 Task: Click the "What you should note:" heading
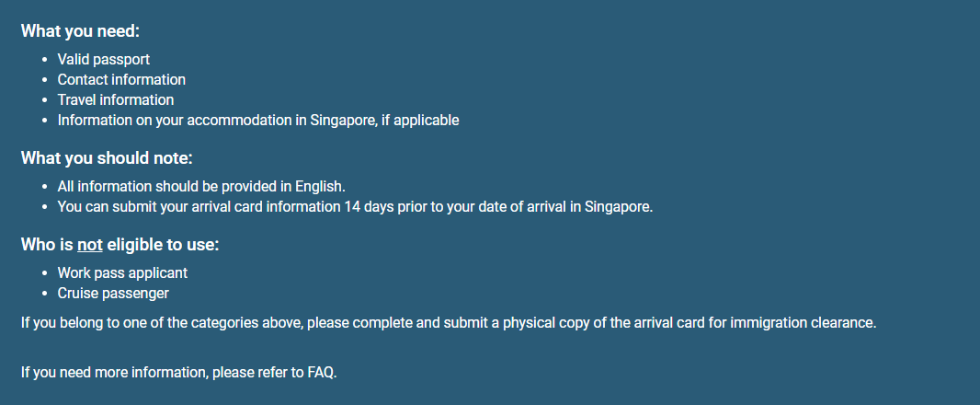click(106, 157)
